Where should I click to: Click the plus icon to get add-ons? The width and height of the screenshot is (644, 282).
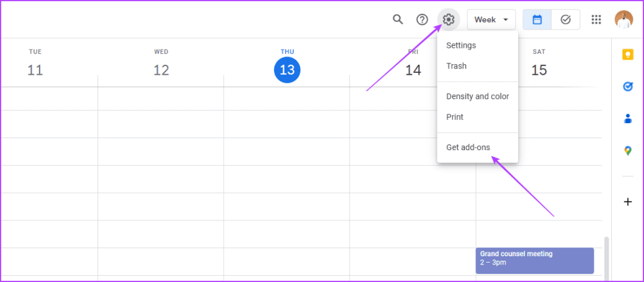pyautogui.click(x=627, y=202)
